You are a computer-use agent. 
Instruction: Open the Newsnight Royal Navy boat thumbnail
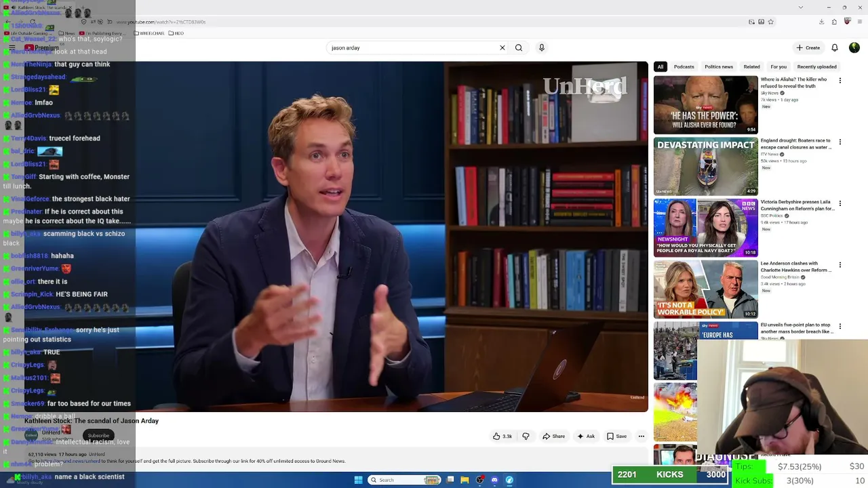tap(705, 228)
